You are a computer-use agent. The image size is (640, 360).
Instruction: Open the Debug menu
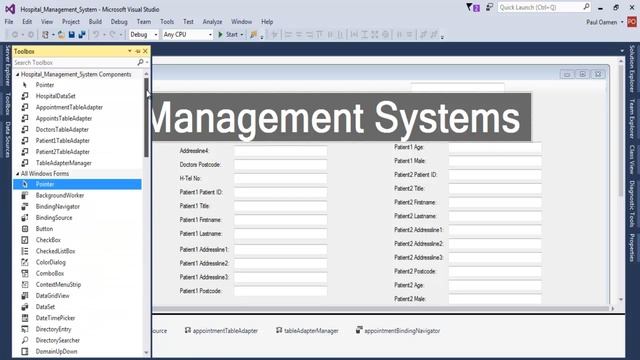pos(119,22)
